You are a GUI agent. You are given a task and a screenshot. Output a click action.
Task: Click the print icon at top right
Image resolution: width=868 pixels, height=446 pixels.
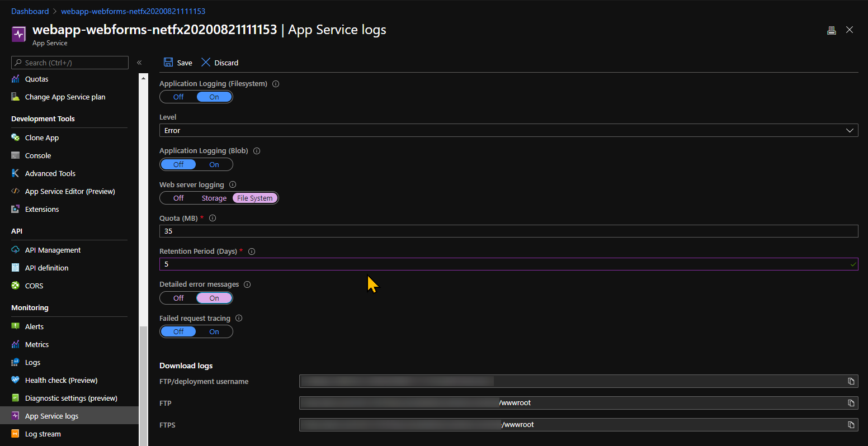832,30
